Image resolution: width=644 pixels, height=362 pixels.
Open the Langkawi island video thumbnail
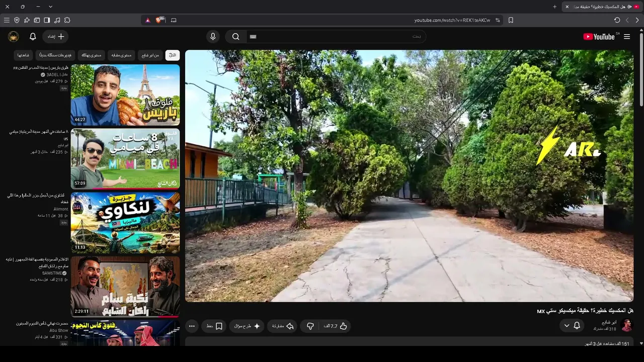click(125, 223)
